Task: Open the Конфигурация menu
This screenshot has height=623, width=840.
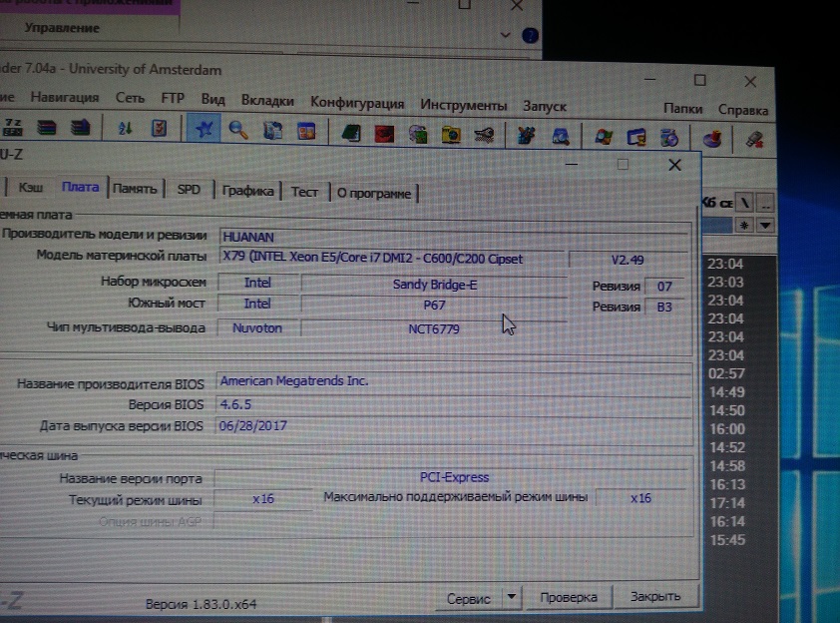Action: (357, 103)
